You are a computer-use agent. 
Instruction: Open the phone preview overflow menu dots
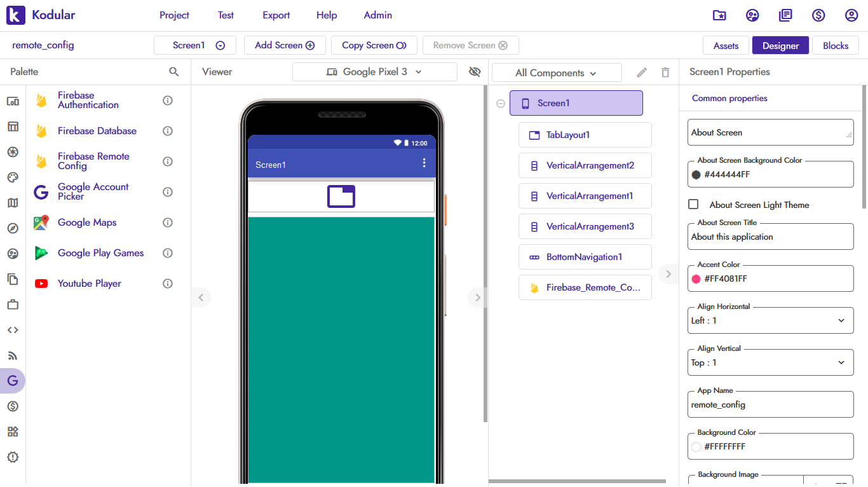[x=424, y=163]
